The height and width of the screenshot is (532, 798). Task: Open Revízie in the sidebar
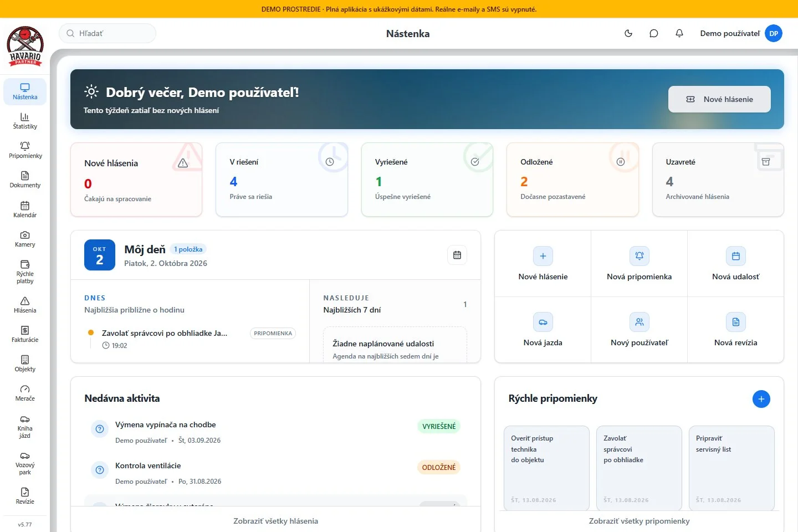tap(25, 496)
